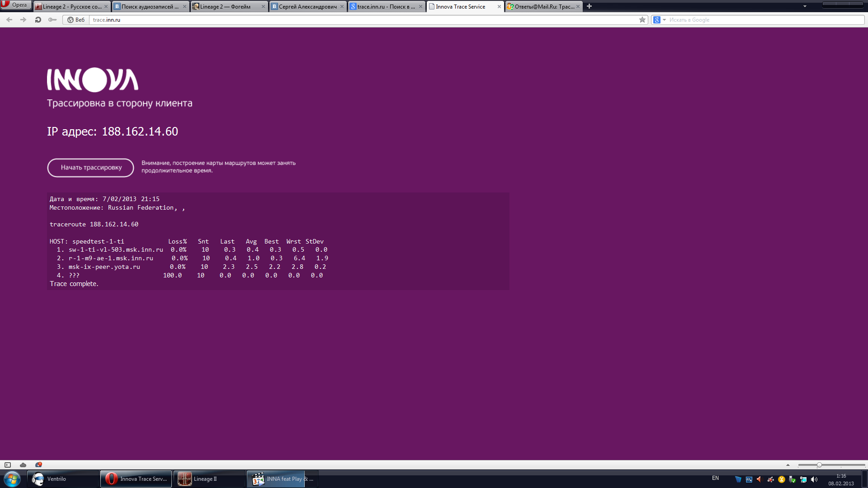This screenshot has height=488, width=868.
Task: Open the clock showing 1:16
Action: pyautogui.click(x=841, y=479)
